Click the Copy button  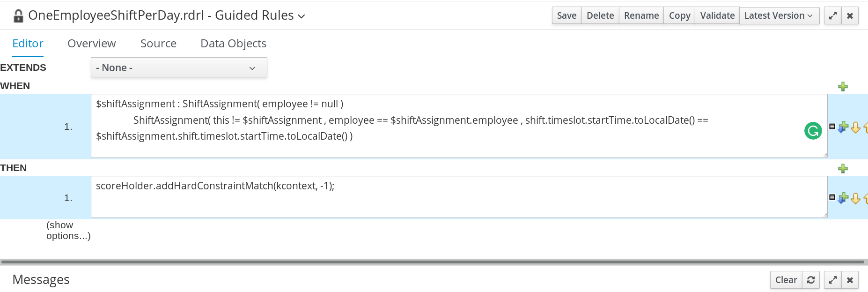679,15
